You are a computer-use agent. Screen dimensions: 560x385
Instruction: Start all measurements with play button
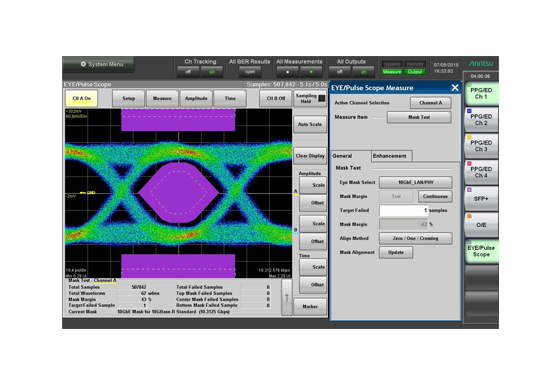[311, 72]
